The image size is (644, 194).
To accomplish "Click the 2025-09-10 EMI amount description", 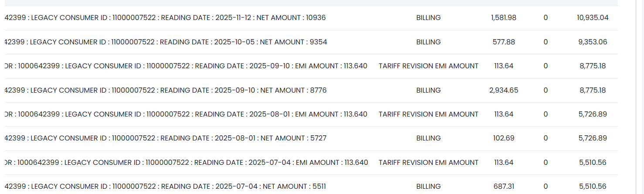I will pos(186,66).
